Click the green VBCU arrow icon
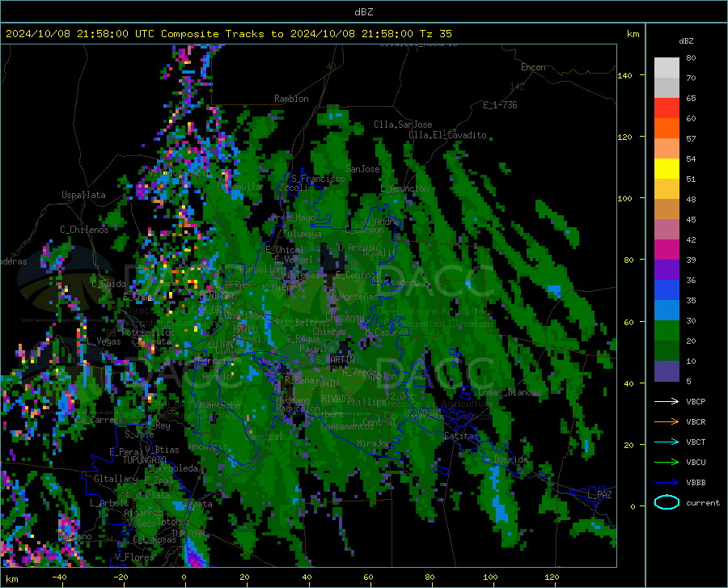Image resolution: width=728 pixels, height=588 pixels. 667,463
